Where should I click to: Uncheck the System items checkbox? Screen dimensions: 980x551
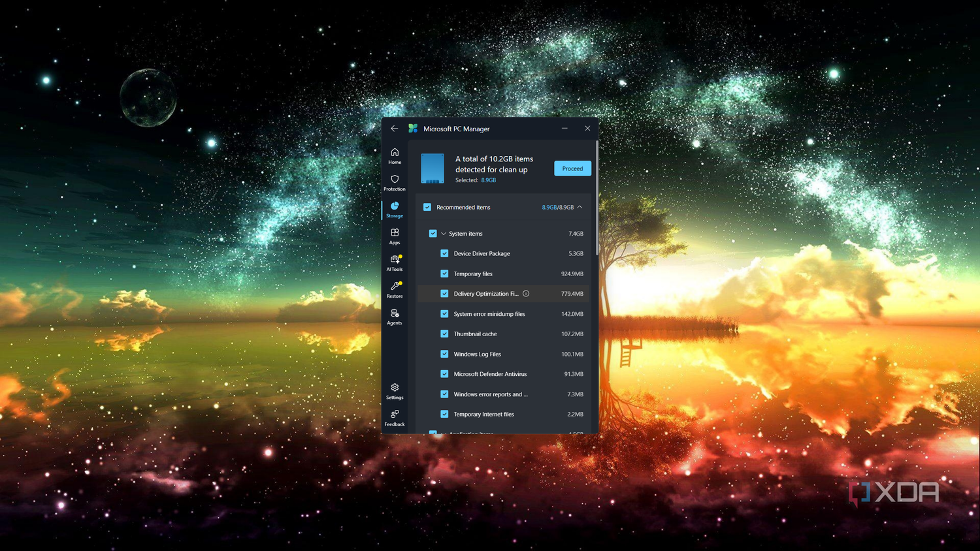[x=433, y=234]
